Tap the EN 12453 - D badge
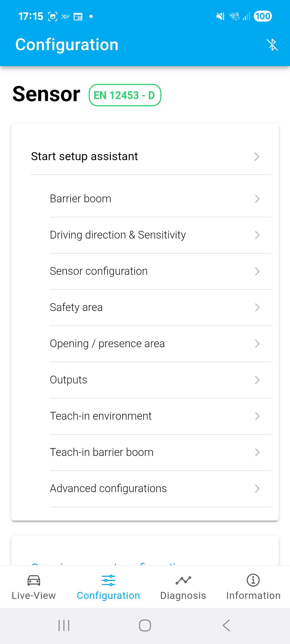The width and height of the screenshot is (290, 644). (125, 95)
